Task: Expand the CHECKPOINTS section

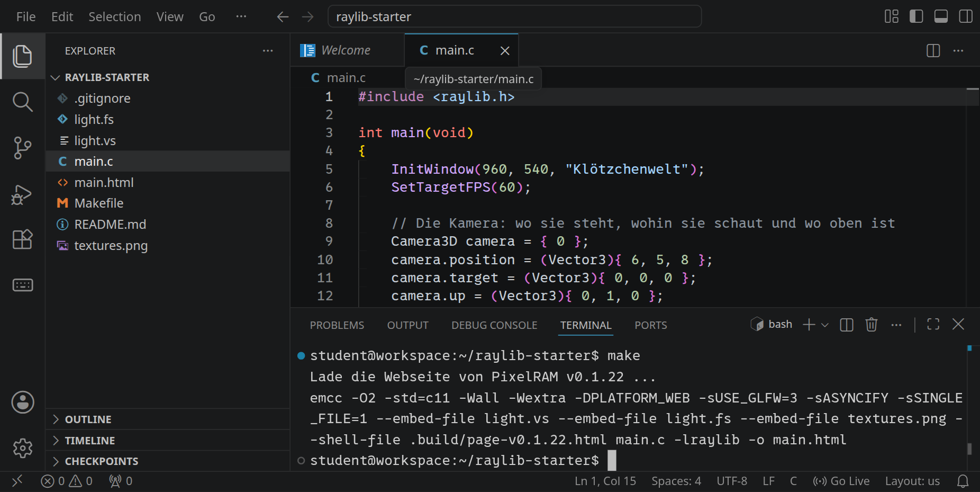Action: (x=167, y=461)
